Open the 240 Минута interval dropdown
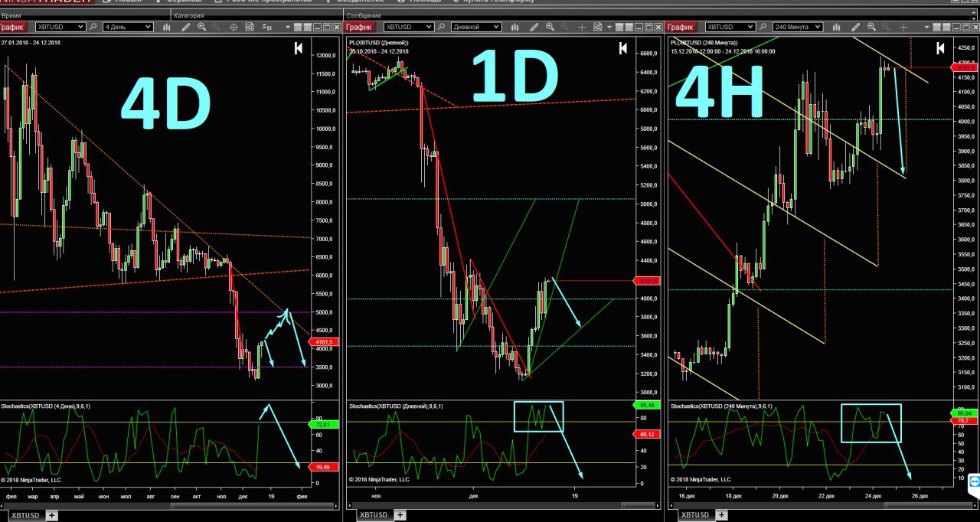The height and width of the screenshot is (522, 980). (798, 27)
